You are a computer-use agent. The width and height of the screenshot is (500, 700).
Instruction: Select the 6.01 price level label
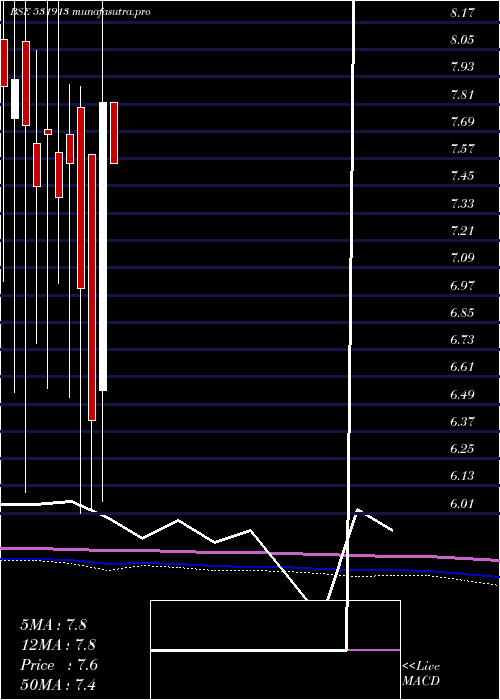(462, 504)
